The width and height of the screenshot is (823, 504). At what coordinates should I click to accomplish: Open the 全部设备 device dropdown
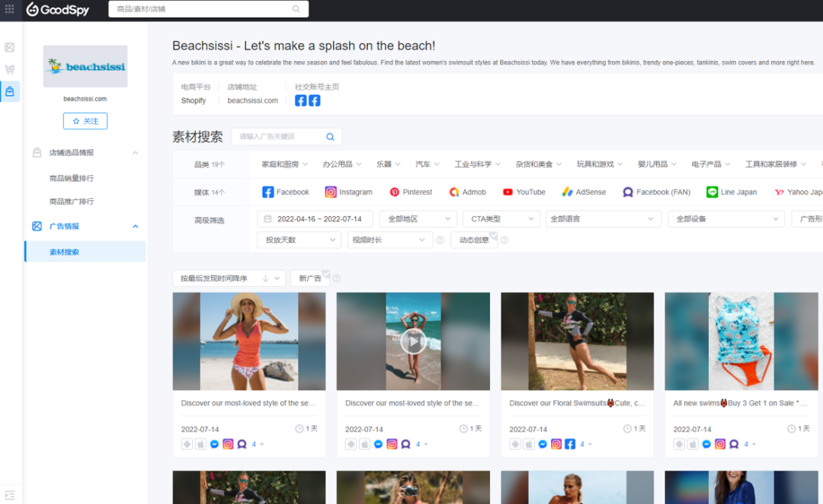click(726, 219)
